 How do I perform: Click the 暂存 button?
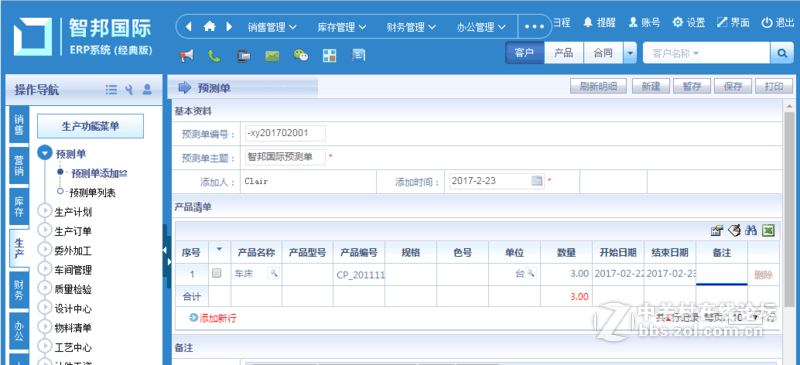click(x=692, y=86)
